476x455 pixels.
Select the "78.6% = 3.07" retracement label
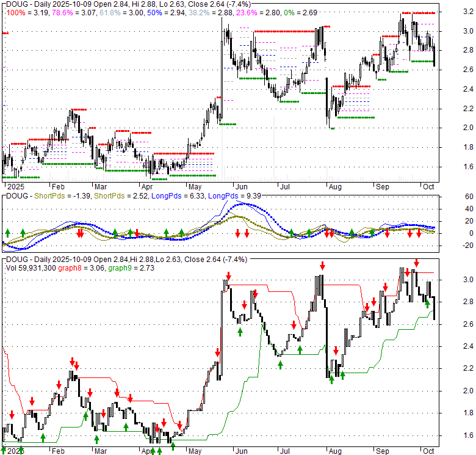(x=74, y=13)
